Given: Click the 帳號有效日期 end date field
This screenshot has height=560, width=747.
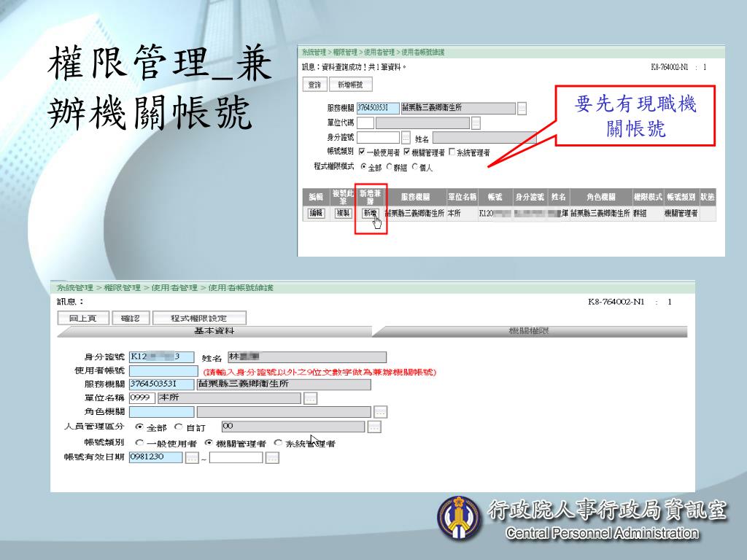Looking at the screenshot, I should (x=236, y=457).
